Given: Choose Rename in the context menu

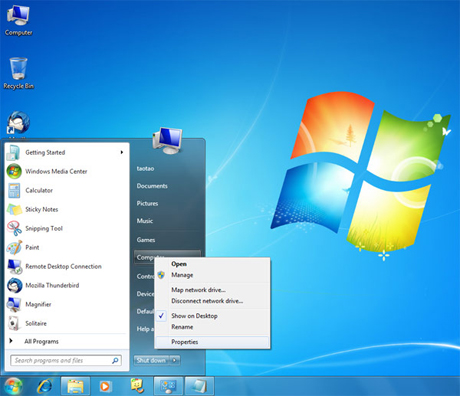Looking at the screenshot, I should 182,327.
